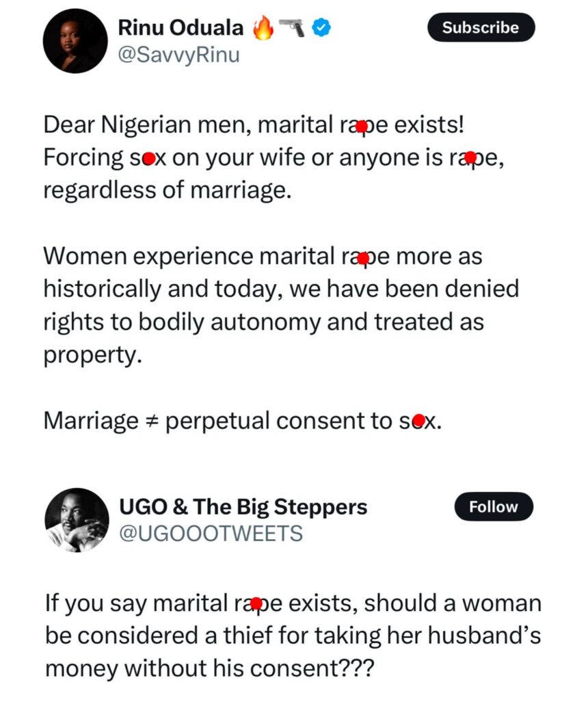Click the gun emoji in Rinu's display name
This screenshot has width=588, height=717.
click(291, 27)
